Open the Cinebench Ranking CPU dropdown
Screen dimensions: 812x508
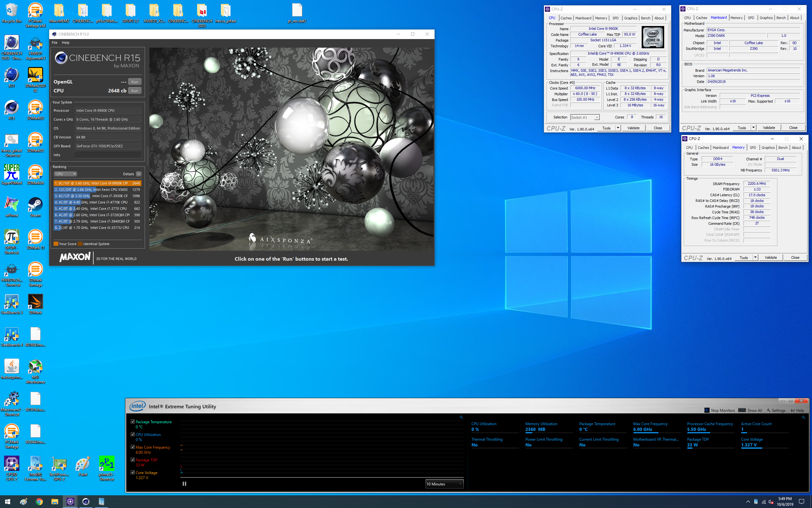click(65, 174)
